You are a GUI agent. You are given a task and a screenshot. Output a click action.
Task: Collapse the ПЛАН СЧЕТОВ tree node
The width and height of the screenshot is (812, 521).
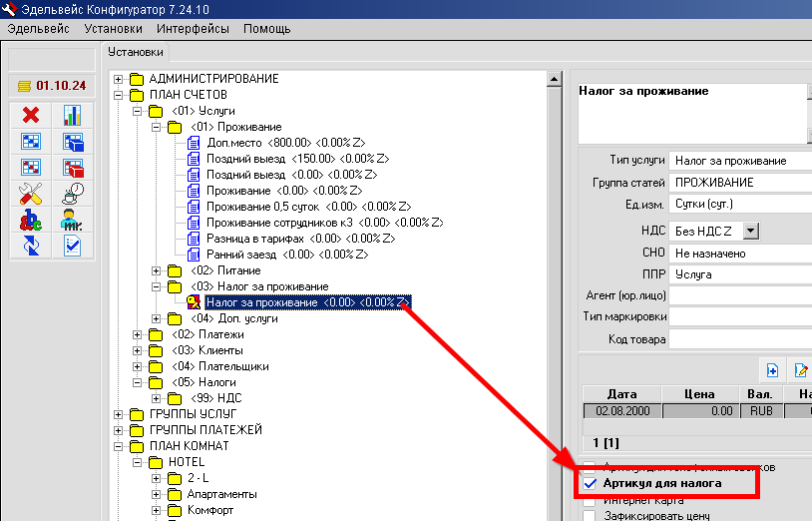120,95
